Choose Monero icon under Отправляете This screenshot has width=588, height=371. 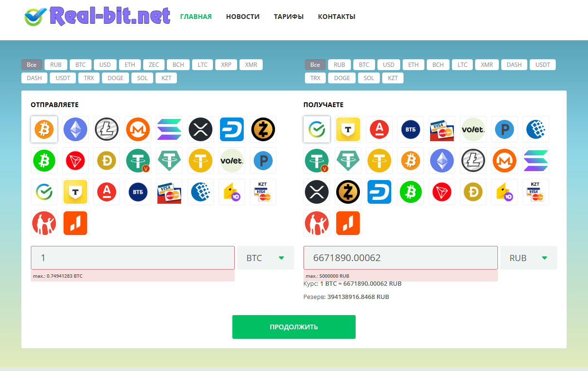tap(138, 129)
